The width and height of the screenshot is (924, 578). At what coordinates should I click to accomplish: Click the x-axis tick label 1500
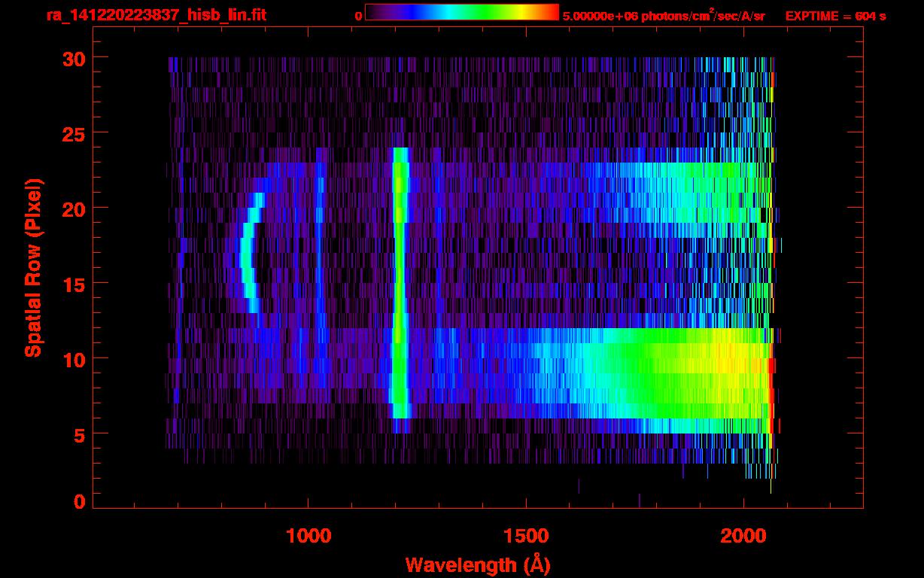pos(526,535)
